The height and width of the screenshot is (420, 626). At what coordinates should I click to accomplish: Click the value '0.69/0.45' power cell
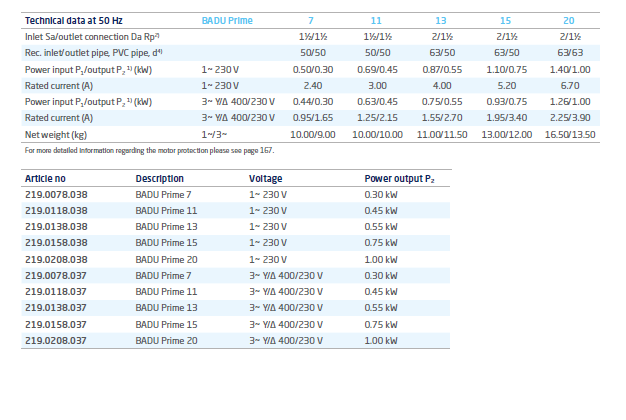click(x=377, y=69)
